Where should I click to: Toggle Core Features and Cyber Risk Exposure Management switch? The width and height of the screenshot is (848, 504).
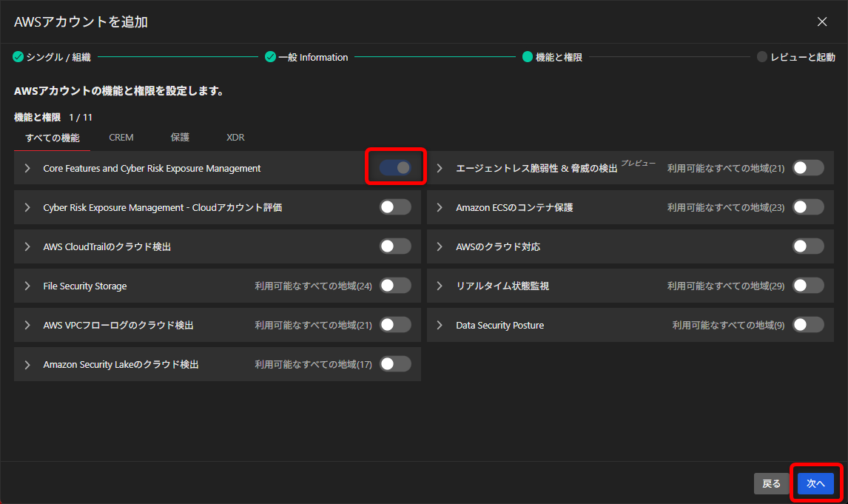point(395,168)
